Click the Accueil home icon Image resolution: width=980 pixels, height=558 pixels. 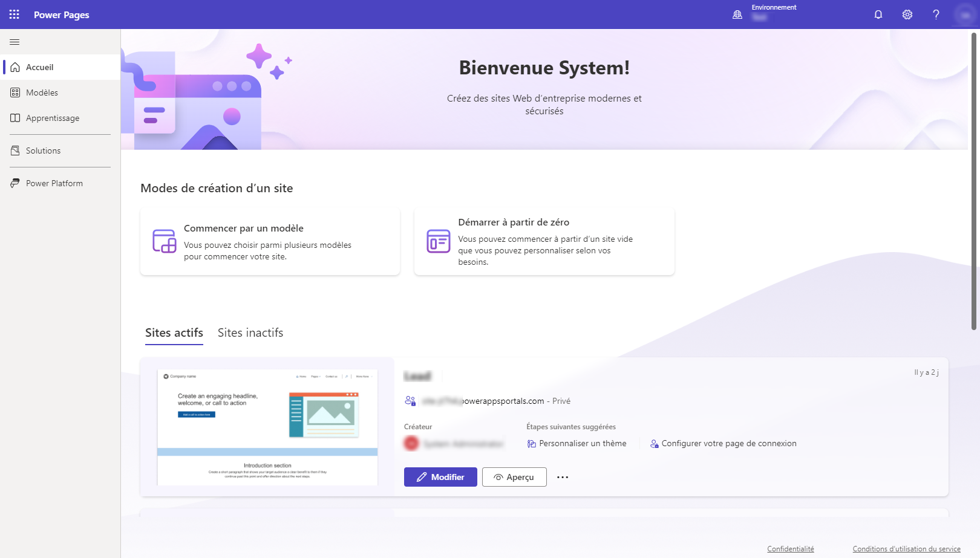tap(15, 67)
